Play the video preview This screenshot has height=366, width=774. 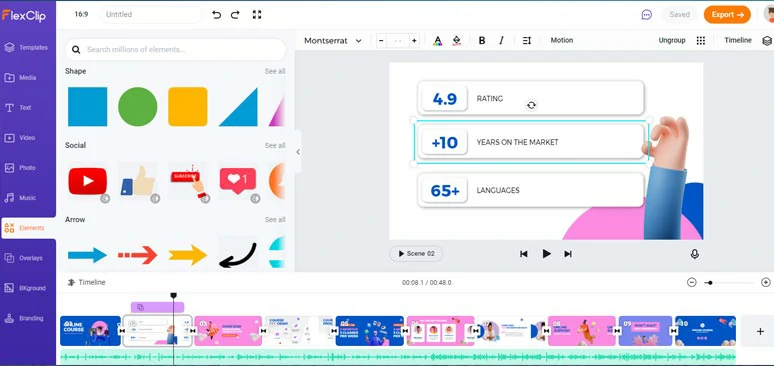(546, 254)
